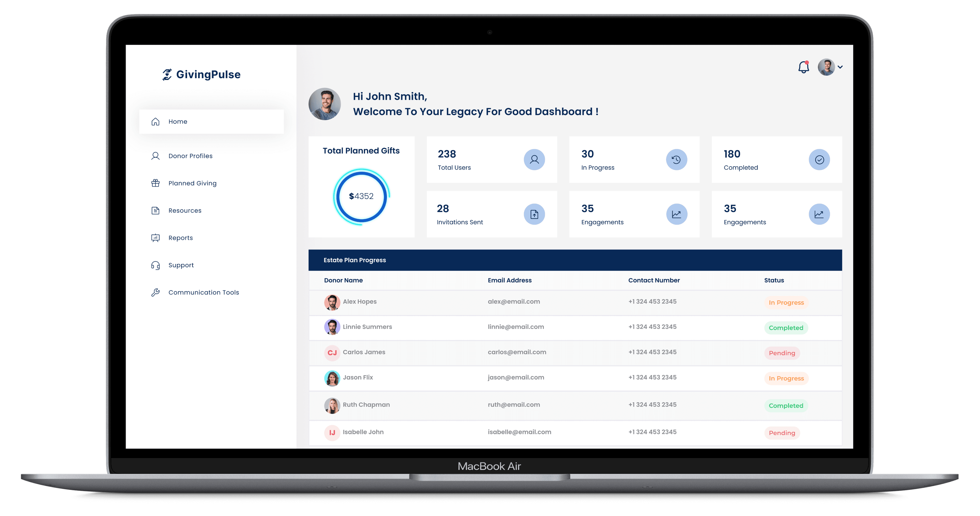Click jason@email.com email address

[516, 377]
